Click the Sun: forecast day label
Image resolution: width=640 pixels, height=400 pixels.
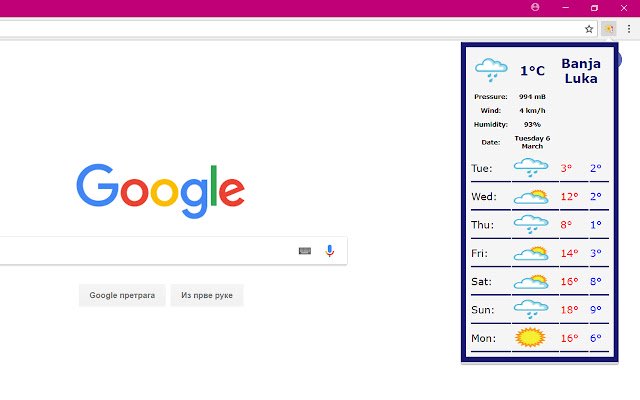point(482,310)
